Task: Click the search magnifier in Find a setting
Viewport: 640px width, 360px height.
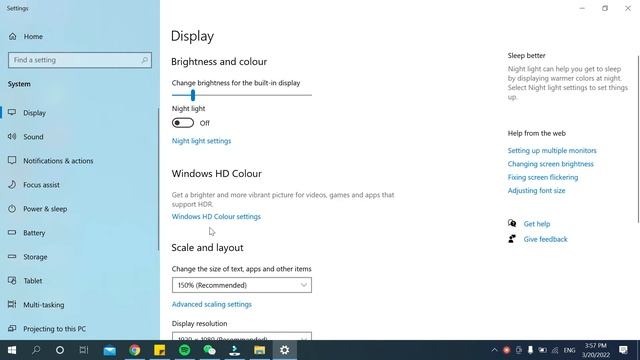Action: 144,60
